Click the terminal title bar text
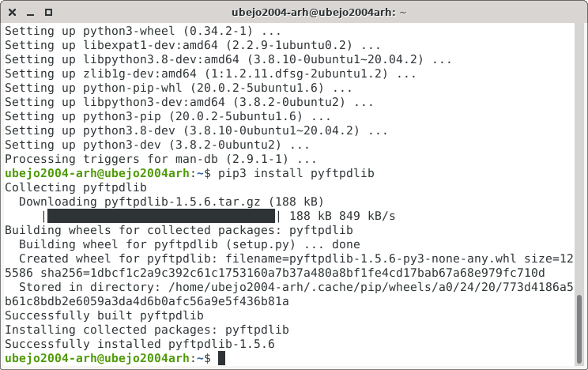Screen dimensions: 588x370 [x=318, y=13]
